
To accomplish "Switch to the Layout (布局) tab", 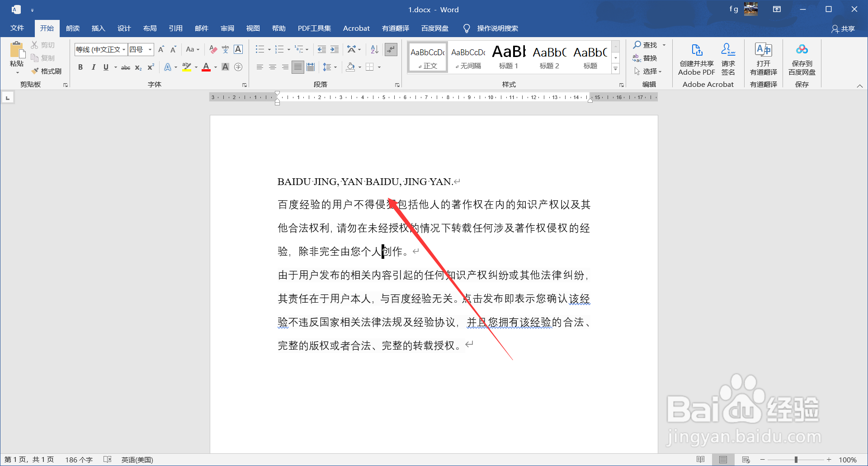I will click(x=150, y=28).
